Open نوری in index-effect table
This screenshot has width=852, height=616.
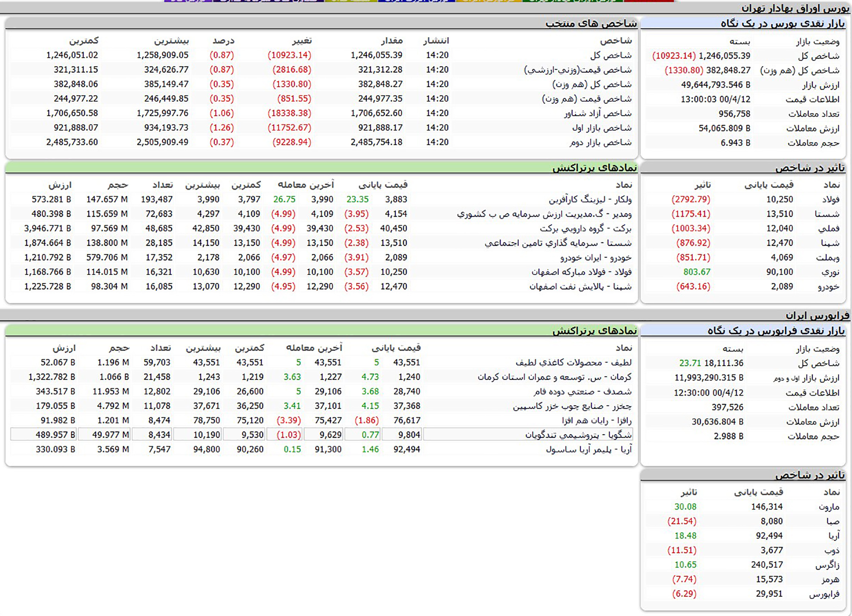[x=830, y=272]
